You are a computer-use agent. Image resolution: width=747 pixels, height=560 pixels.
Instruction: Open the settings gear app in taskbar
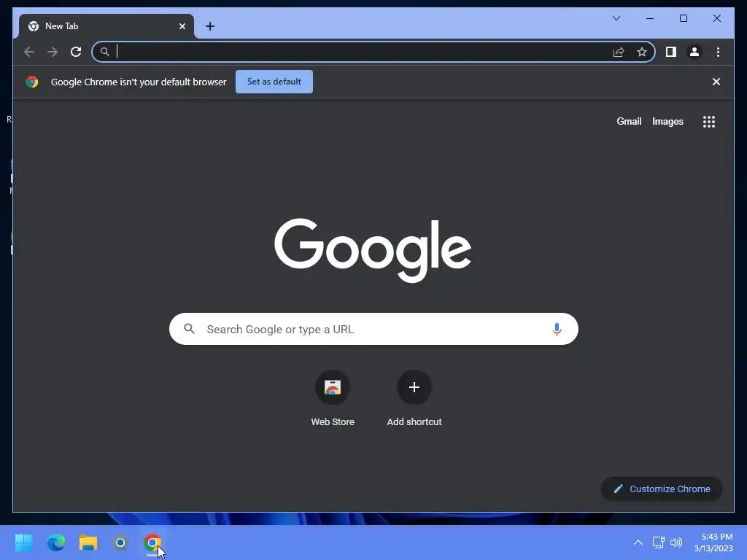point(120,542)
